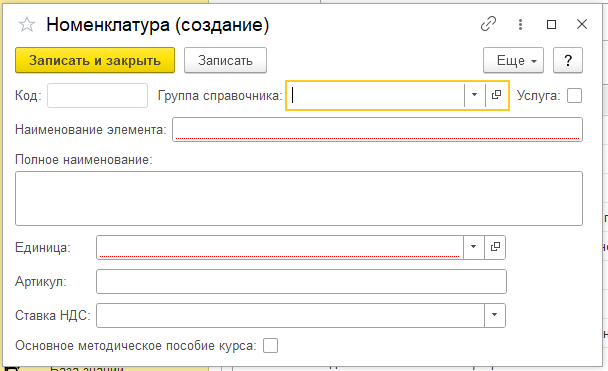Maximize the Номенклатура dialog

click(x=551, y=24)
